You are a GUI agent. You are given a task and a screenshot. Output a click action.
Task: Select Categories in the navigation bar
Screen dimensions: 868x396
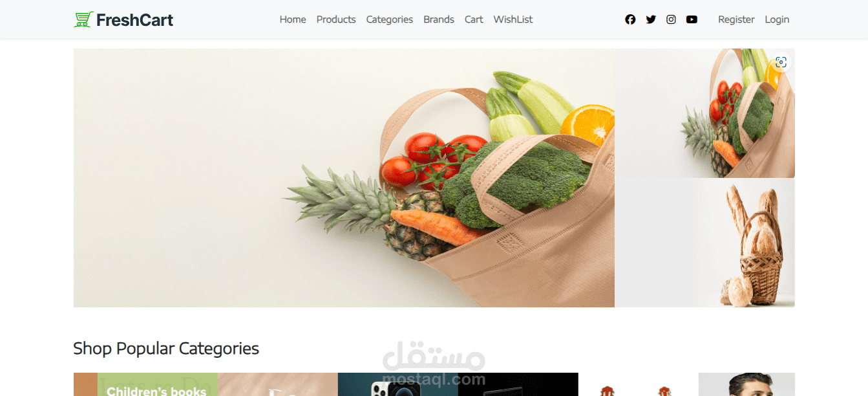tap(389, 19)
